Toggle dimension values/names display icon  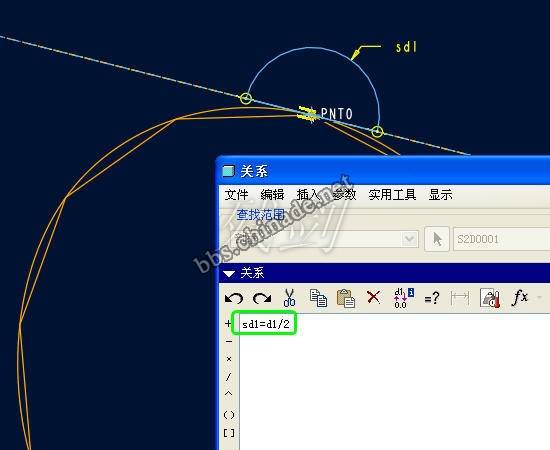[x=403, y=298]
